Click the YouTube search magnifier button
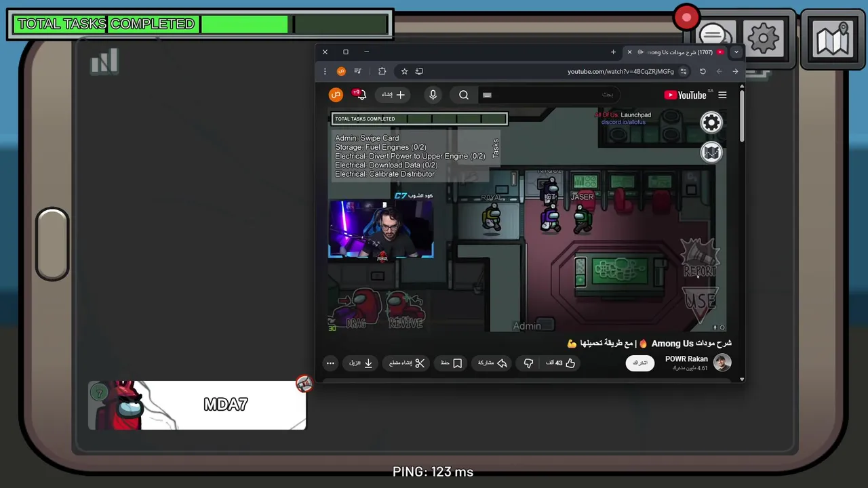The height and width of the screenshot is (488, 868). click(x=464, y=95)
